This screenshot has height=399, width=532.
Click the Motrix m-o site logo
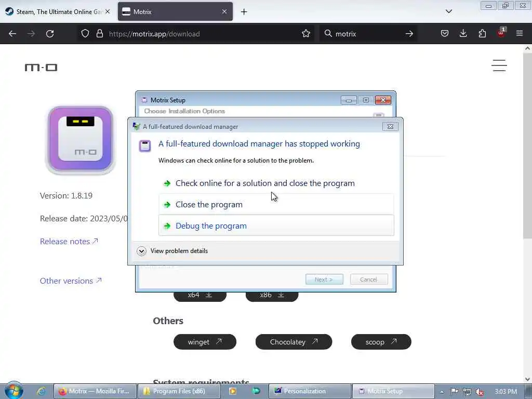click(x=41, y=68)
